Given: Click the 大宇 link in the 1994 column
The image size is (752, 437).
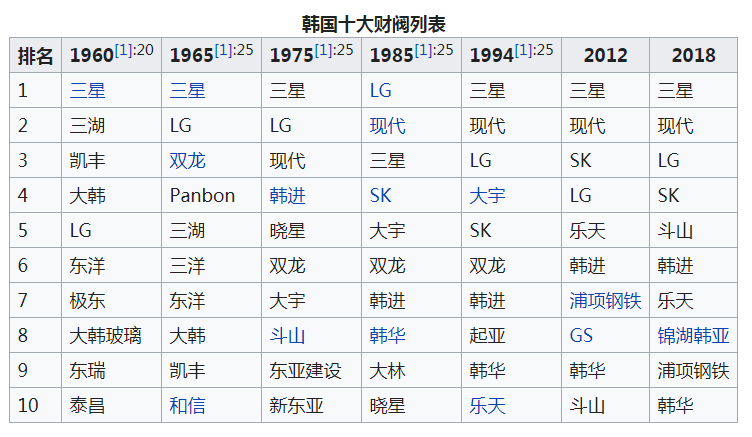Looking at the screenshot, I should pyautogui.click(x=487, y=196).
